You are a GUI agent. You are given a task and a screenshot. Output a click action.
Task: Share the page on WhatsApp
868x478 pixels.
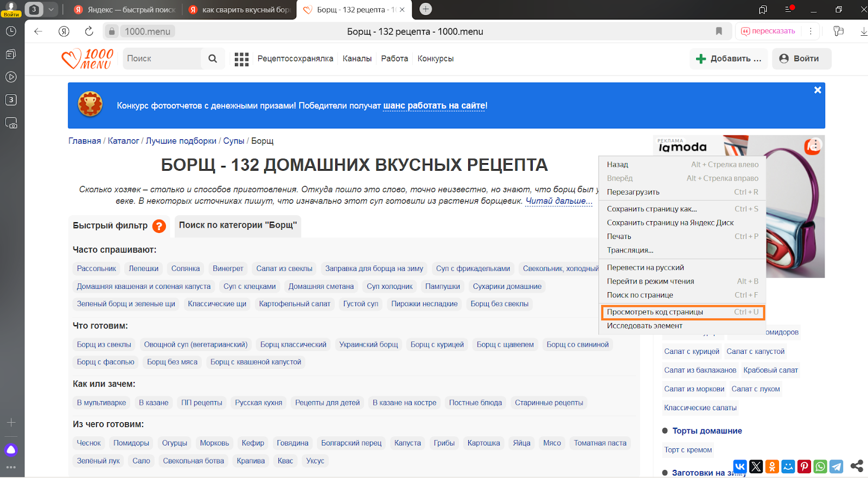pyautogui.click(x=820, y=466)
